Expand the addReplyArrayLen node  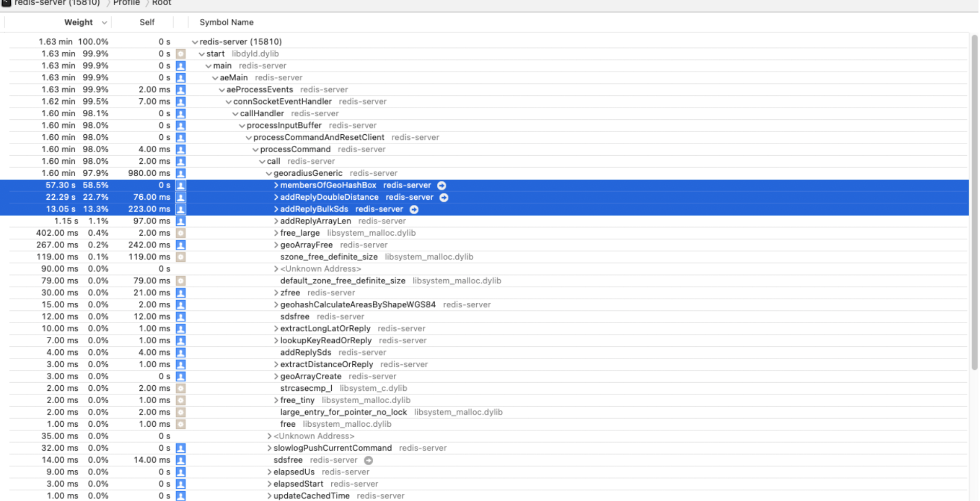coord(276,221)
